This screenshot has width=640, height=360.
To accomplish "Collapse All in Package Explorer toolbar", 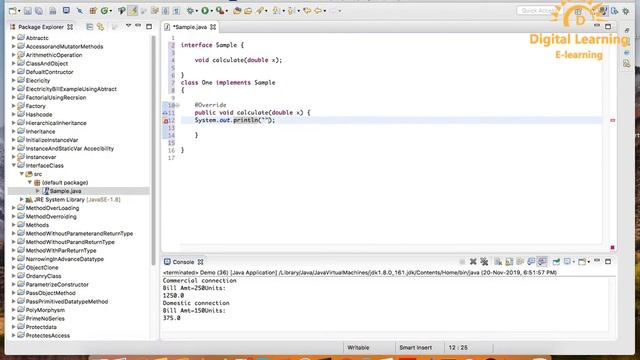I will pyautogui.click(x=89, y=27).
